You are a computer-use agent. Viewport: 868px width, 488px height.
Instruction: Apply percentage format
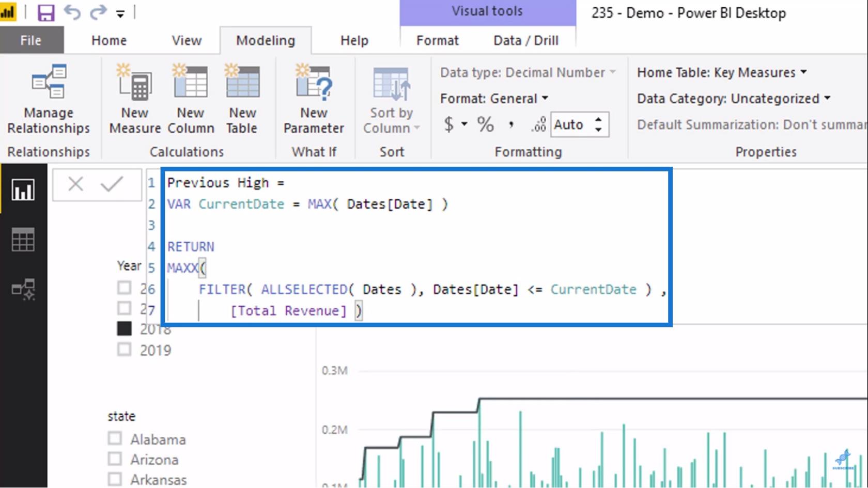pyautogui.click(x=485, y=124)
